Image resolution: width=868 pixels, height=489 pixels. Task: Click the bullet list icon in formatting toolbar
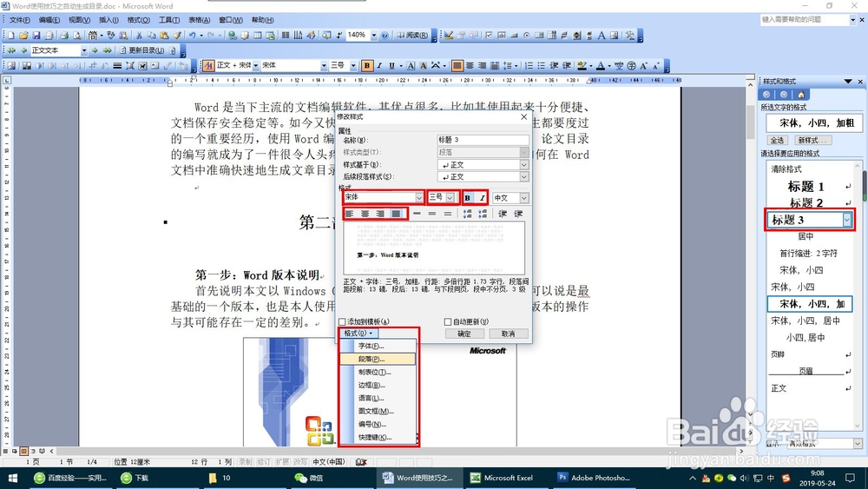pos(542,65)
